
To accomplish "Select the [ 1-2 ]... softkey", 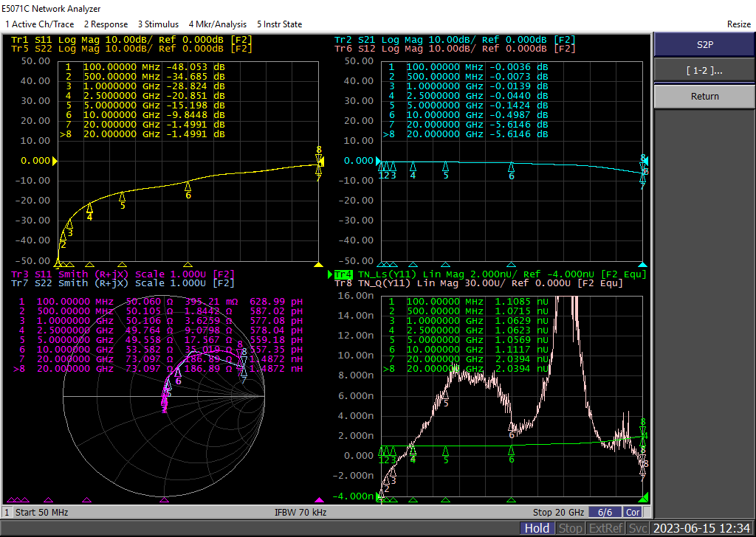I will 704,70.
